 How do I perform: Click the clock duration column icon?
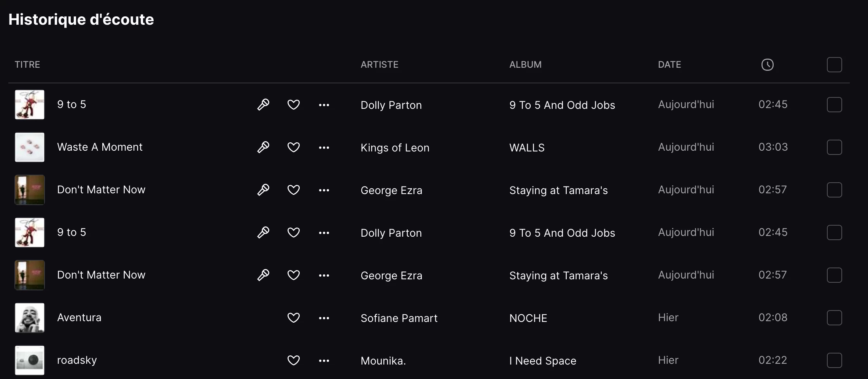767,65
